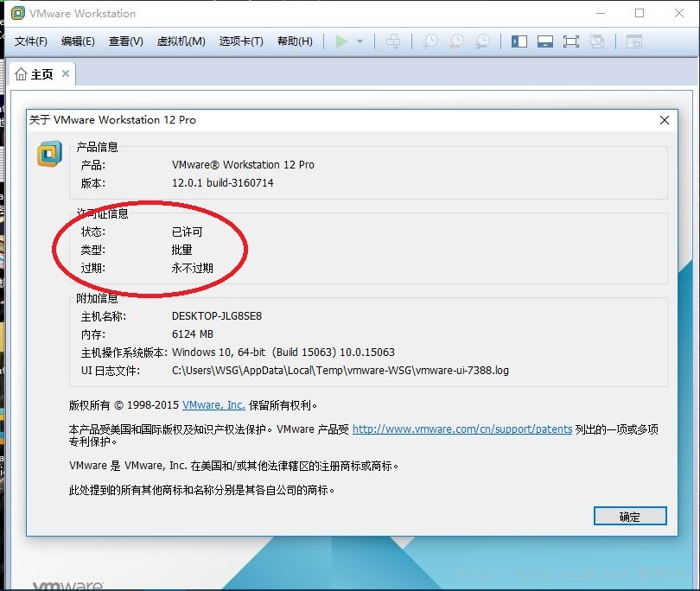The height and width of the screenshot is (591, 700).
Task: Click the license type value 批量
Action: tap(181, 250)
